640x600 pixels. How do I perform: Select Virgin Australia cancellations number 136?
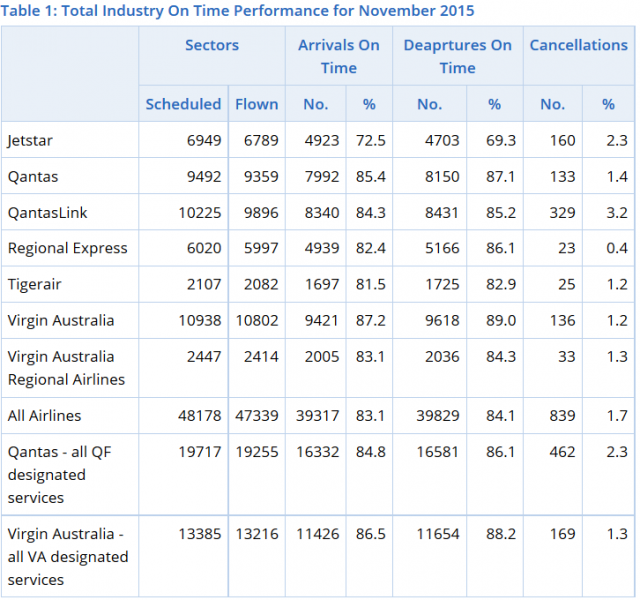pos(562,321)
